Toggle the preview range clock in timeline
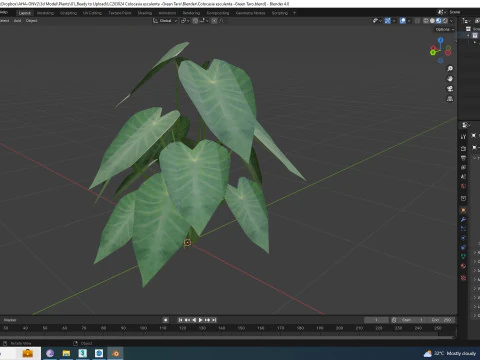Image resolution: width=480 pixels, height=360 pixels. (x=394, y=320)
